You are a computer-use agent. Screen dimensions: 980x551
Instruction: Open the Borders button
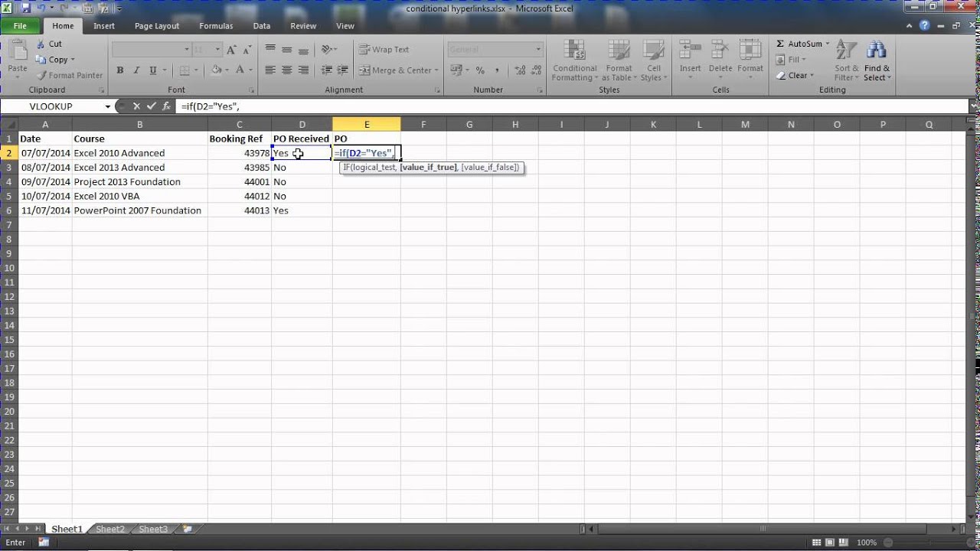pyautogui.click(x=184, y=70)
